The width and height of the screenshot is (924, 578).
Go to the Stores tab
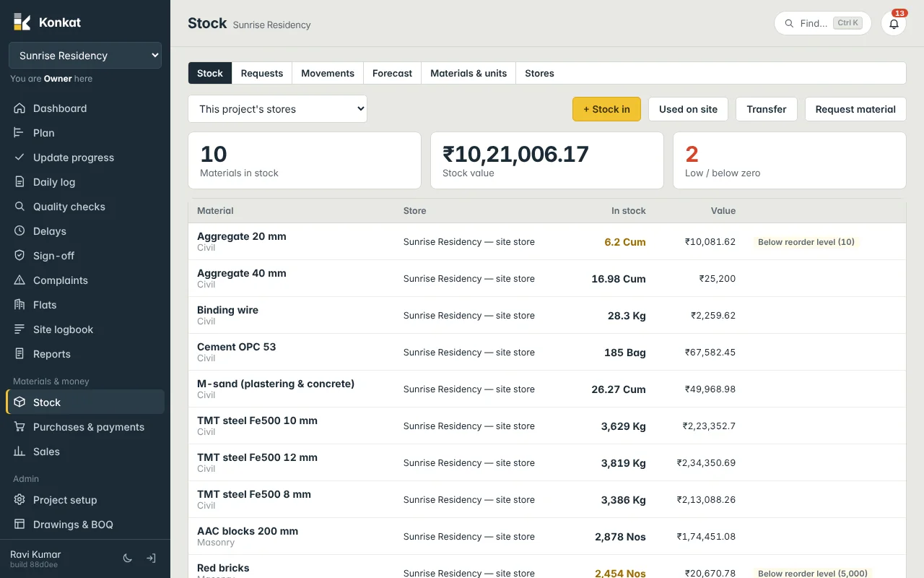pyautogui.click(x=539, y=73)
